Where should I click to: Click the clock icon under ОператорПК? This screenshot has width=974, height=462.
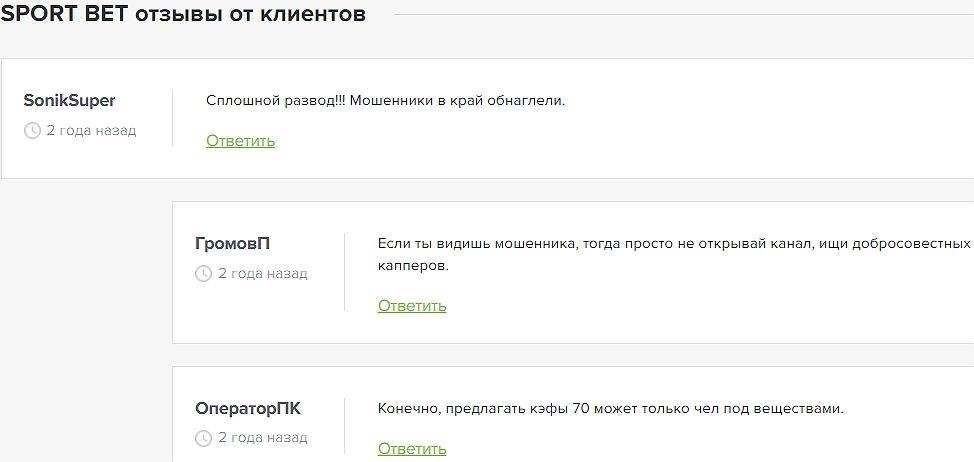click(204, 438)
